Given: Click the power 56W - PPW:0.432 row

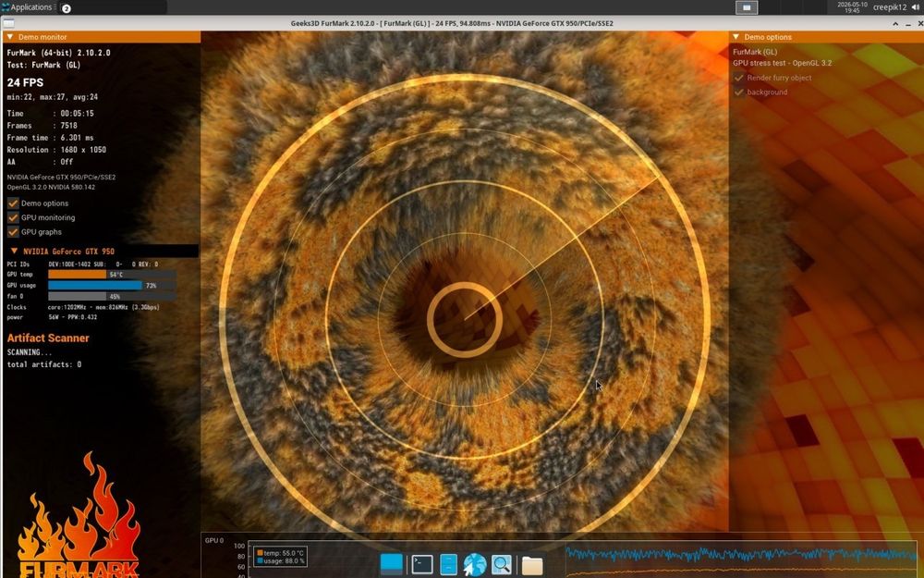Looking at the screenshot, I should point(52,317).
